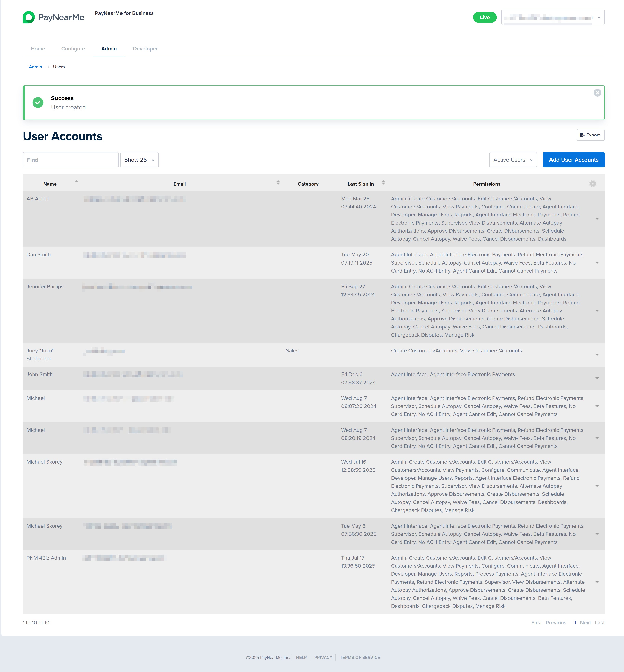Screen dimensions: 624x672
Task: Select the Admin tab
Action: tap(109, 49)
